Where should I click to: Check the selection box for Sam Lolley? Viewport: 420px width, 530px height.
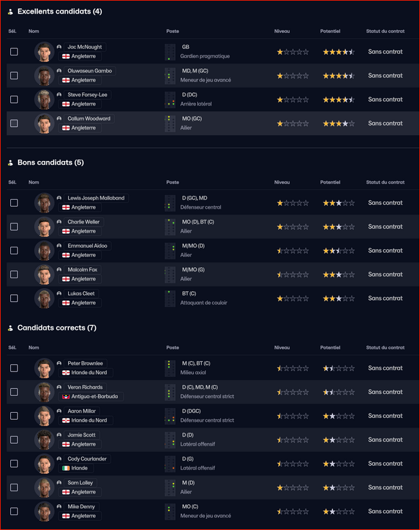(14, 487)
